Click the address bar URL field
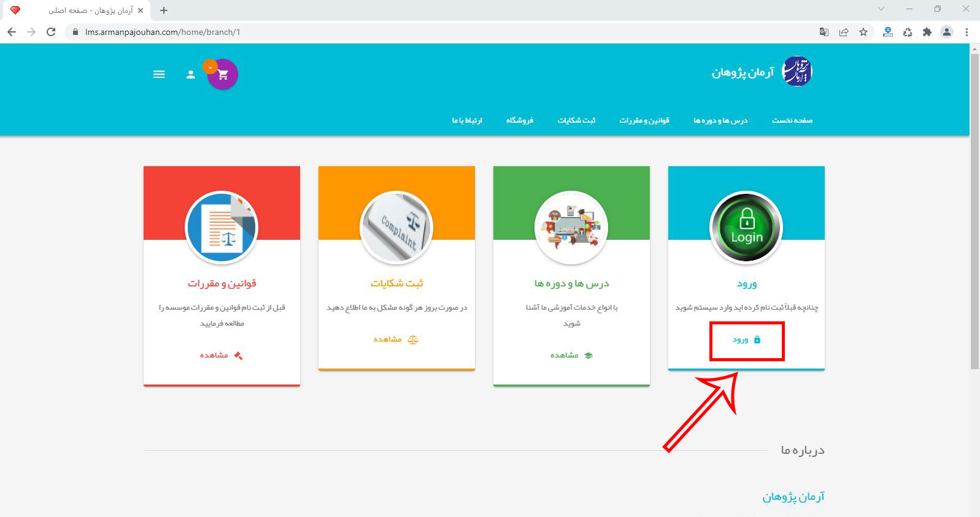 [430, 32]
